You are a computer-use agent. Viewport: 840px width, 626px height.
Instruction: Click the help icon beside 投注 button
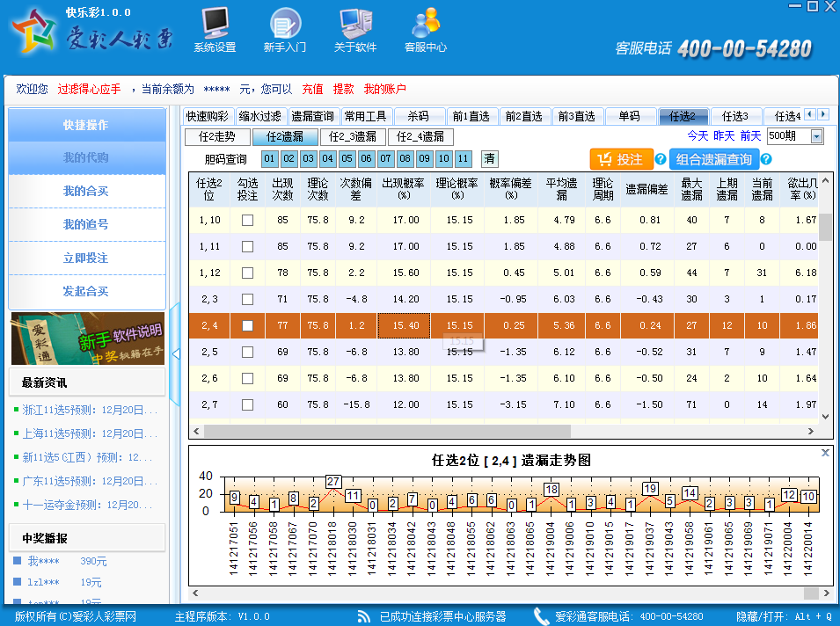tap(661, 160)
